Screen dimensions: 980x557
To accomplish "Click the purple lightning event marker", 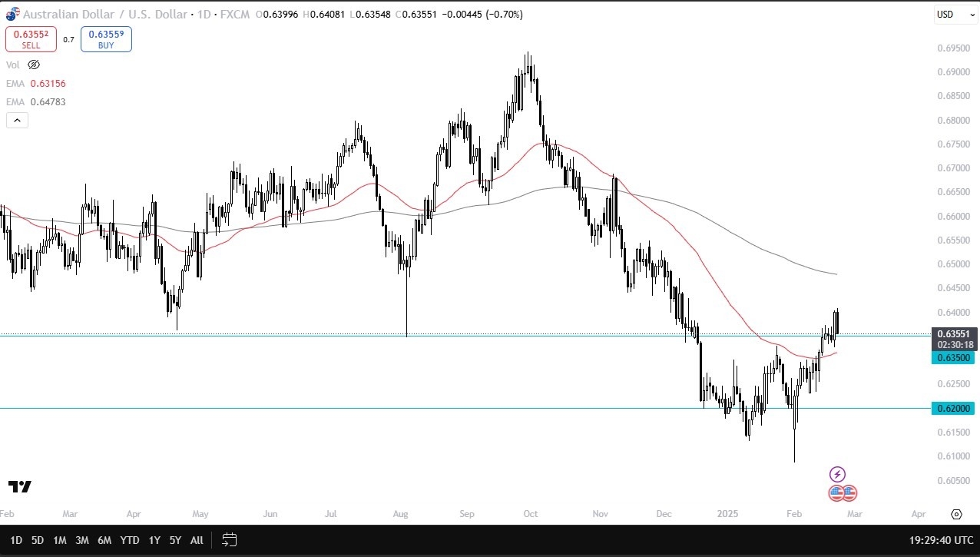I will [x=838, y=475].
